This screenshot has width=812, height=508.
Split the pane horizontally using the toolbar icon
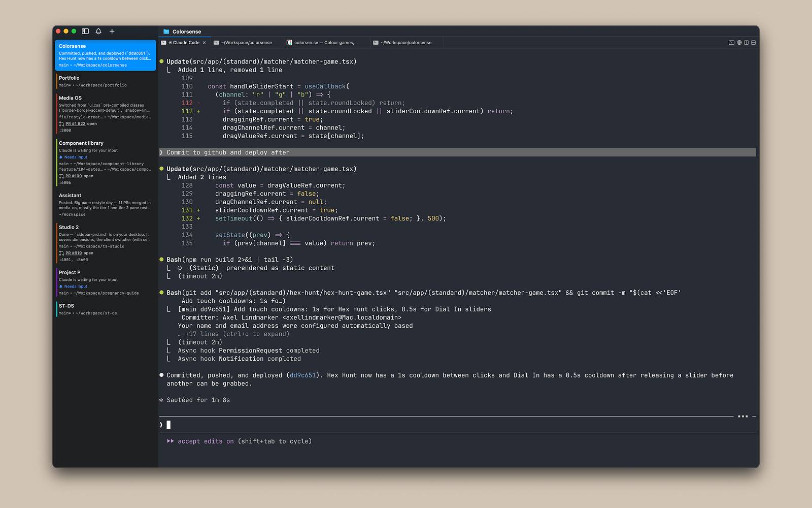(x=753, y=43)
